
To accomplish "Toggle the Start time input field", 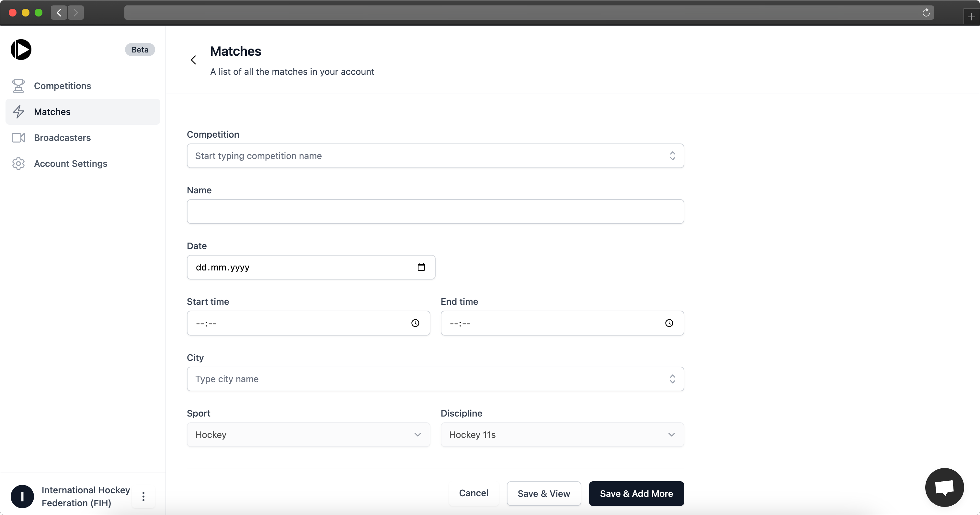I will click(416, 323).
